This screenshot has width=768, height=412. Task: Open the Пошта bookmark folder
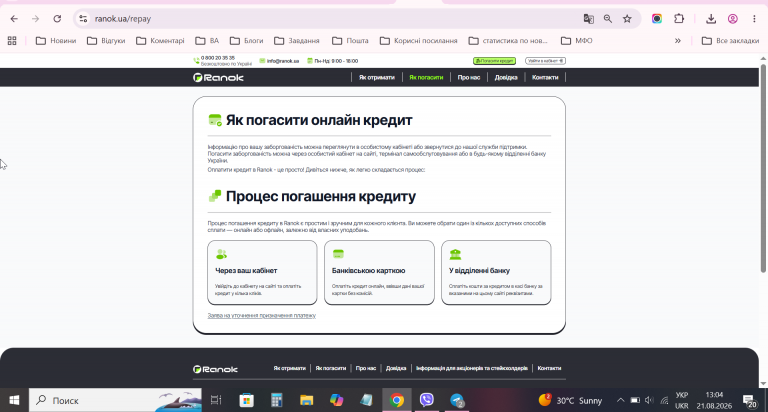[x=350, y=41]
